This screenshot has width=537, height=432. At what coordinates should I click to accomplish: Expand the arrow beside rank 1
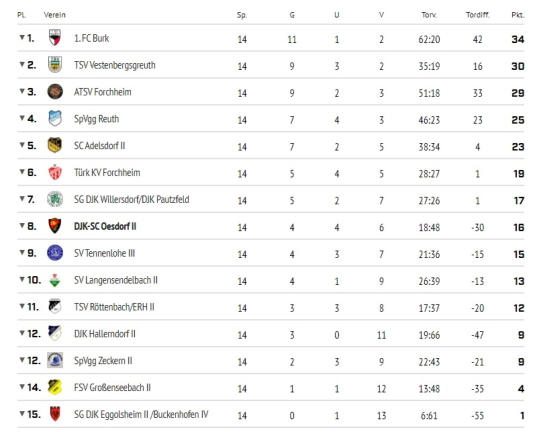tap(22, 37)
